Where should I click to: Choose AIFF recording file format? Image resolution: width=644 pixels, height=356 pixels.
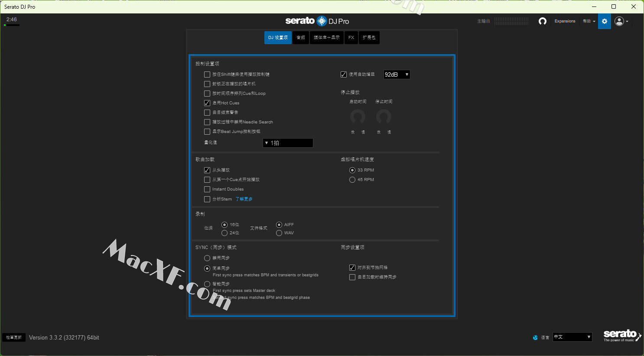pyautogui.click(x=279, y=225)
